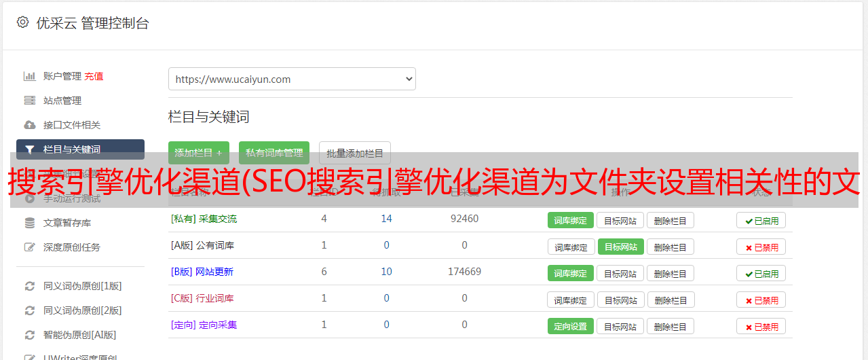
Task: Click 目标网站 in 行业词库 row
Action: coord(620,300)
